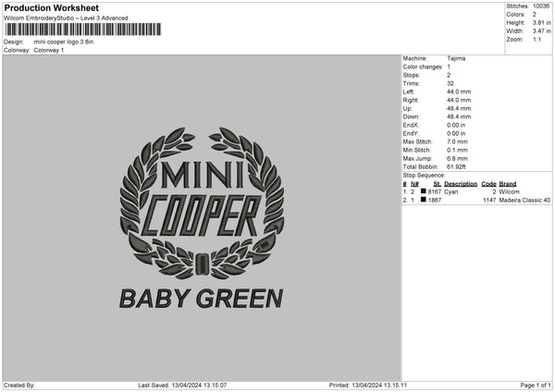Click the Machine value Tajima

tap(456, 58)
